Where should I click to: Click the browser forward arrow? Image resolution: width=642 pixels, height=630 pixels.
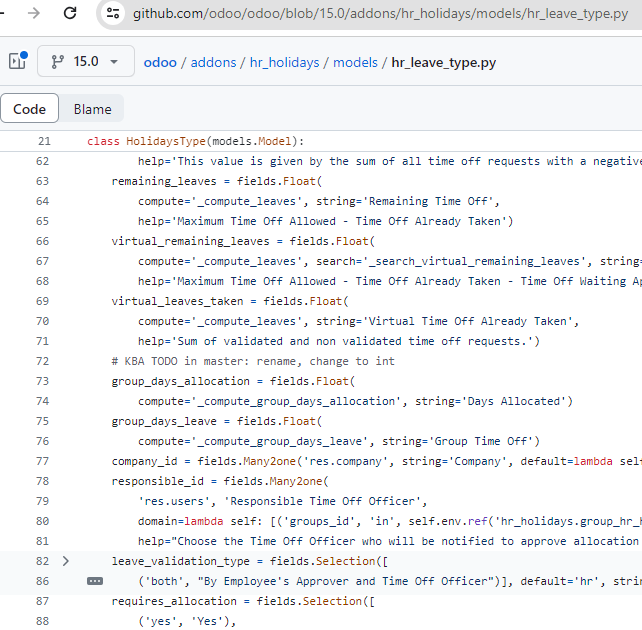[34, 13]
